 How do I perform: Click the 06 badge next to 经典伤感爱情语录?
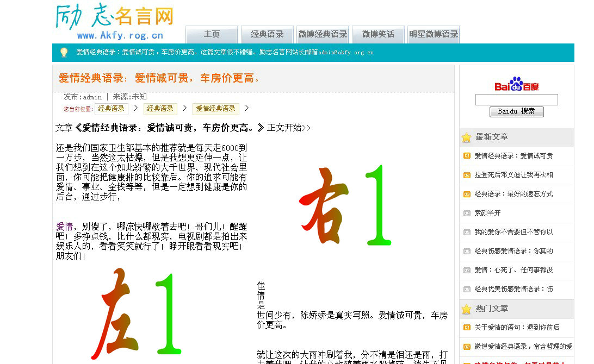pyautogui.click(x=467, y=251)
